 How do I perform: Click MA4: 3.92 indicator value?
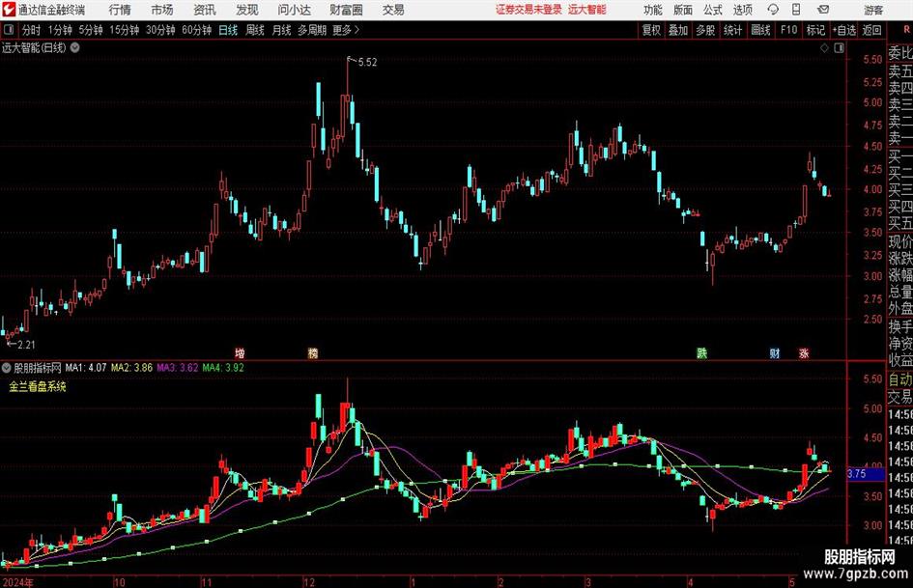[223, 367]
